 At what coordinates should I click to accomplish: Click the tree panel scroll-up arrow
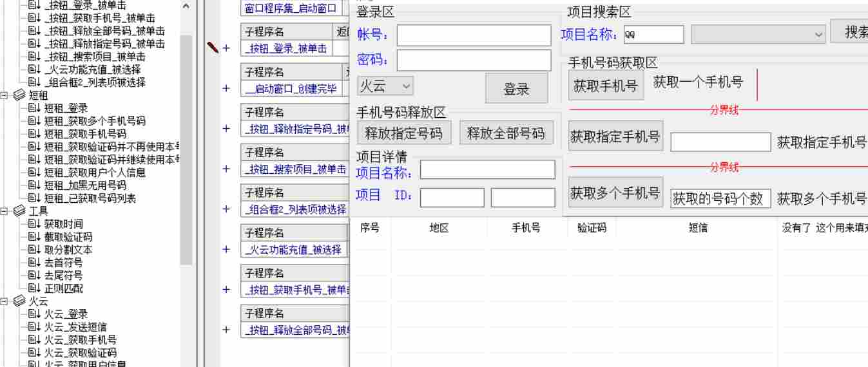(x=186, y=6)
